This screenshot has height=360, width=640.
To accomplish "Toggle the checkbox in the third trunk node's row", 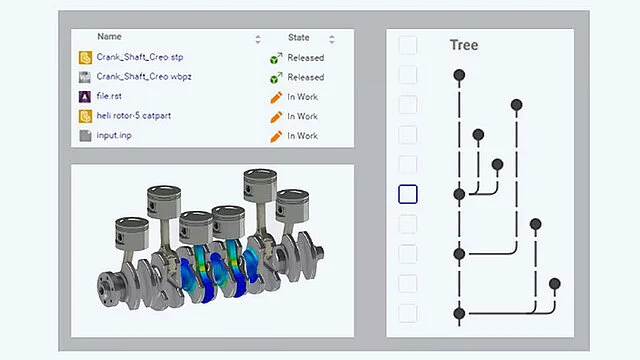I will coord(408,254).
